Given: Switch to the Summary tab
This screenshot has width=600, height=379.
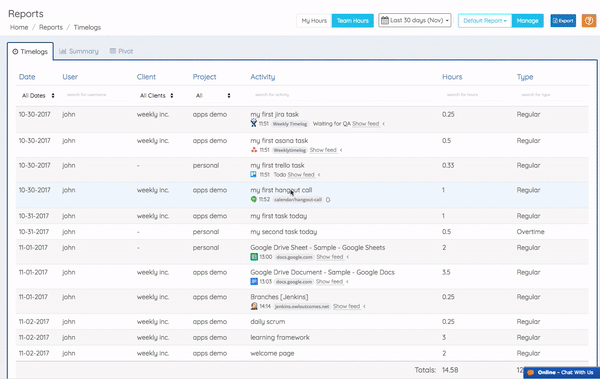Looking at the screenshot, I should tap(79, 51).
